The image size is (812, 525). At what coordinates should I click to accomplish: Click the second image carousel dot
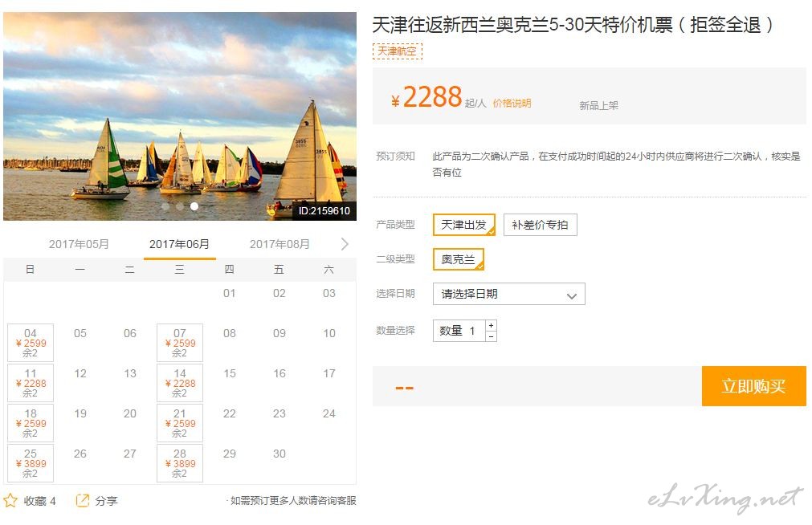180,206
